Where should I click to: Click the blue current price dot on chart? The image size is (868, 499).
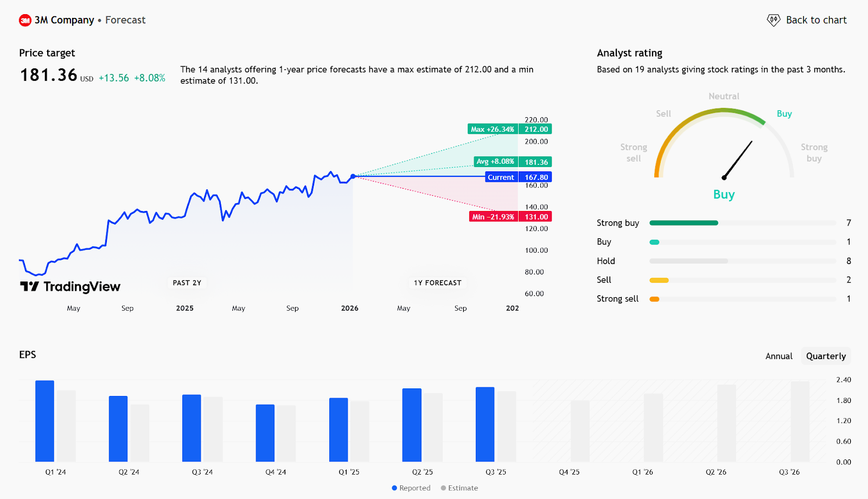pyautogui.click(x=353, y=176)
